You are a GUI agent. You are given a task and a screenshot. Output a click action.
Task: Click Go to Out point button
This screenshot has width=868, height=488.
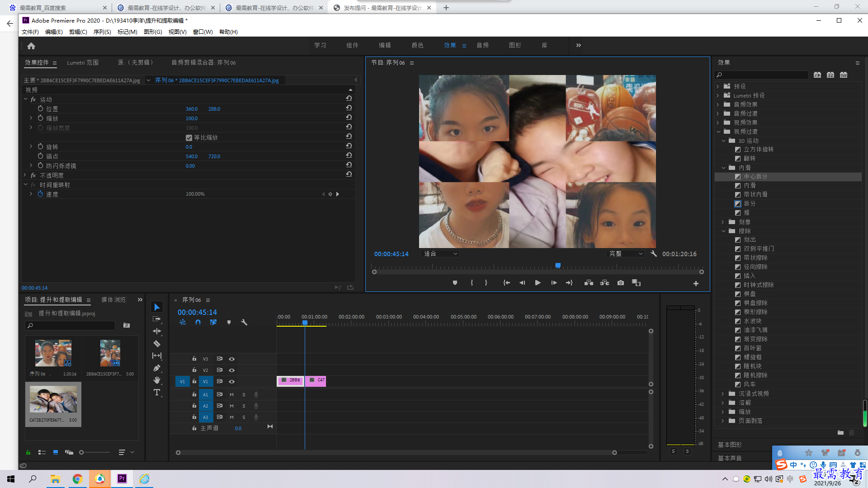click(569, 283)
